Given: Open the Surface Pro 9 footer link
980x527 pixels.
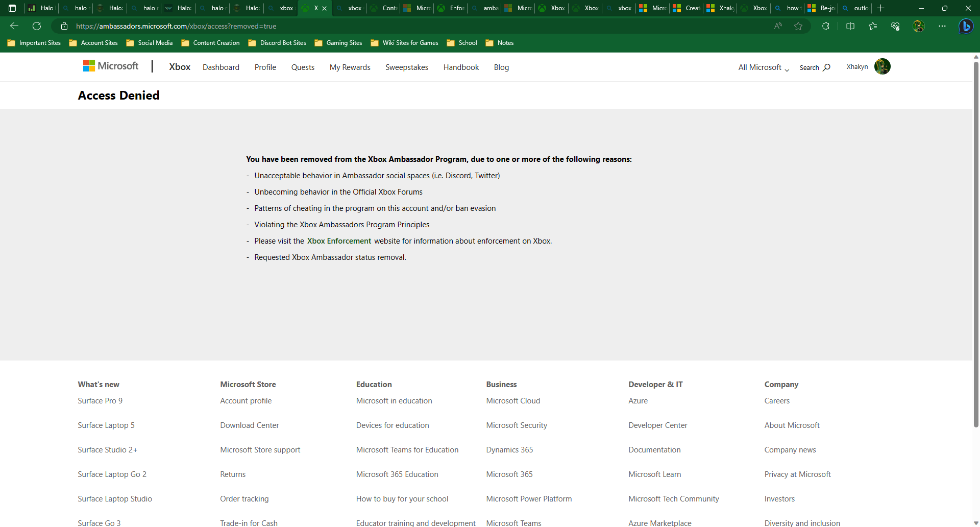Looking at the screenshot, I should (x=100, y=401).
